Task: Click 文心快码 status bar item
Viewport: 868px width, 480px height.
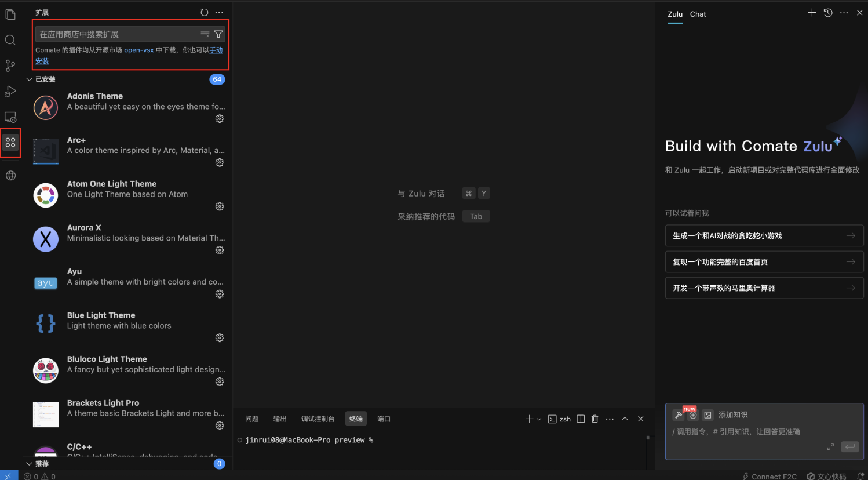Action: point(827,477)
